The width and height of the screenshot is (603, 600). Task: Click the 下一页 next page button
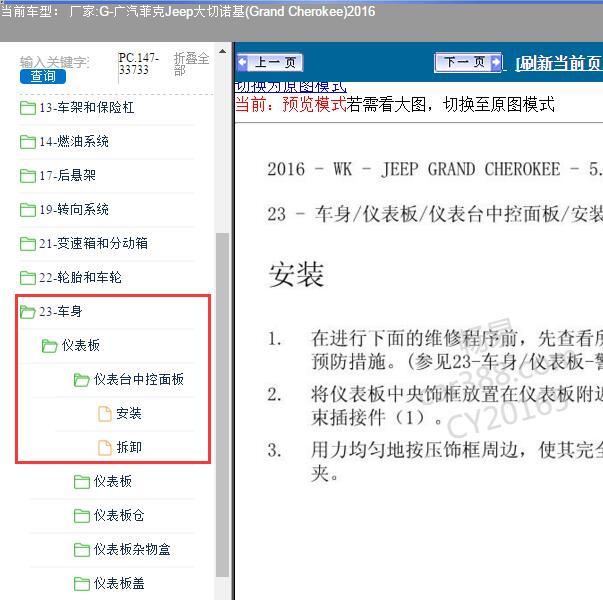coord(468,62)
